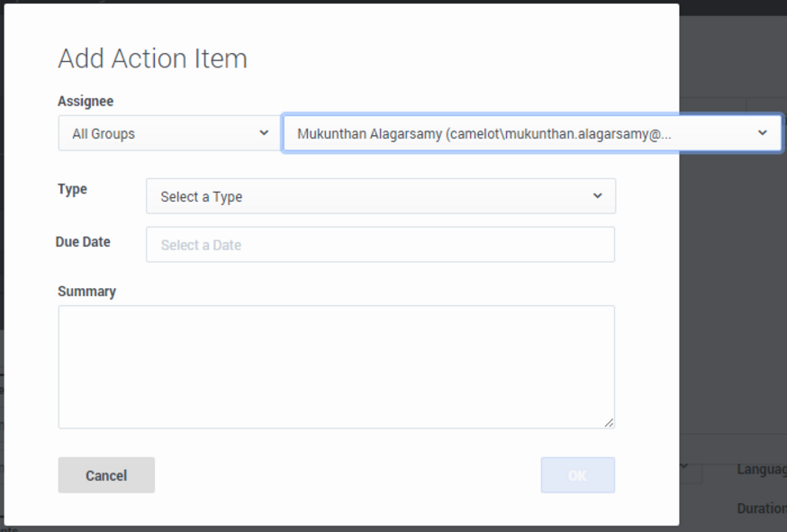Click the Assignee label
Screen dimensions: 787x532
point(86,102)
